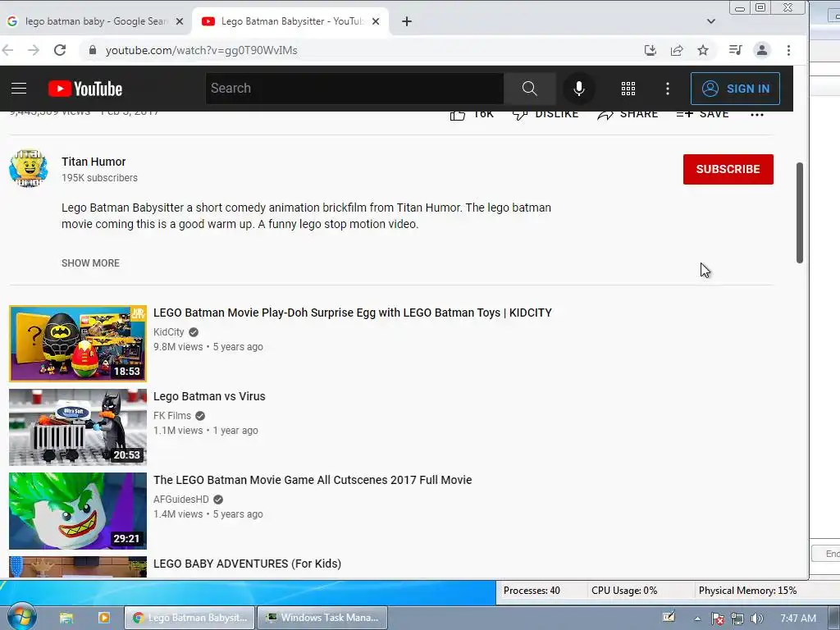Close the YouTube tab
The image size is (840, 630).
376,21
